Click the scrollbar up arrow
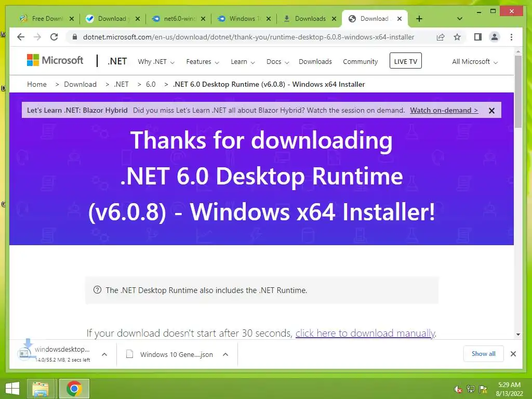Viewport: 532px width, 399px height. (x=518, y=52)
